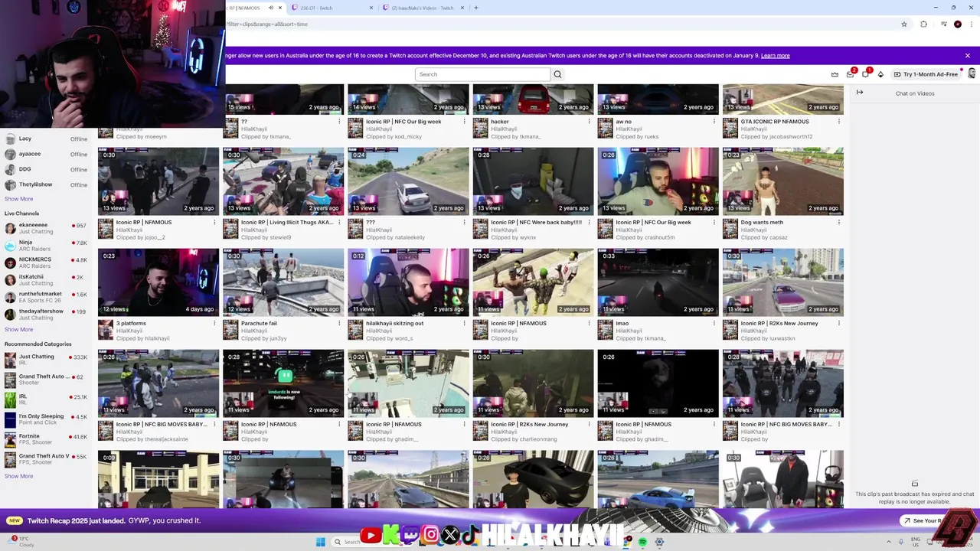Open the notifications inbox icon
This screenshot has height=551, width=980.
pyautogui.click(x=850, y=74)
